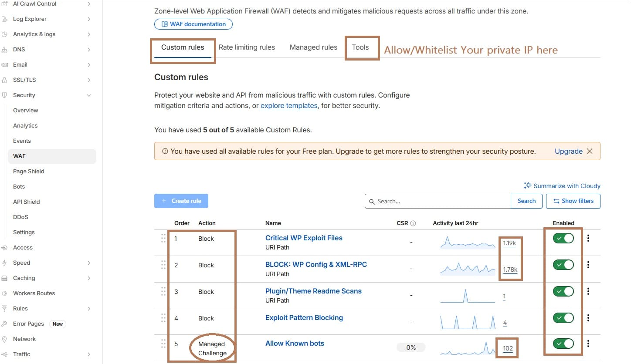Disable the Critical WP Exploit Files rule
This screenshot has height=364, width=631.
click(x=563, y=238)
